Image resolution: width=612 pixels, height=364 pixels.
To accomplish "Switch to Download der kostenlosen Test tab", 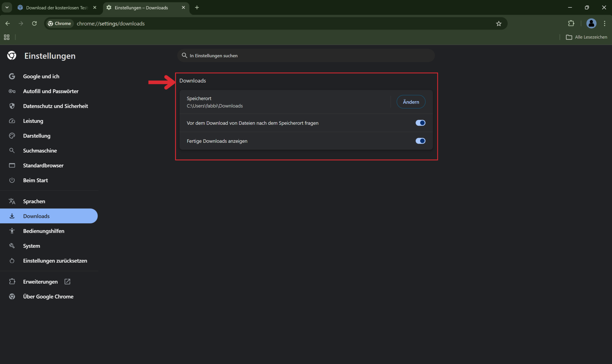I will tap(56, 8).
